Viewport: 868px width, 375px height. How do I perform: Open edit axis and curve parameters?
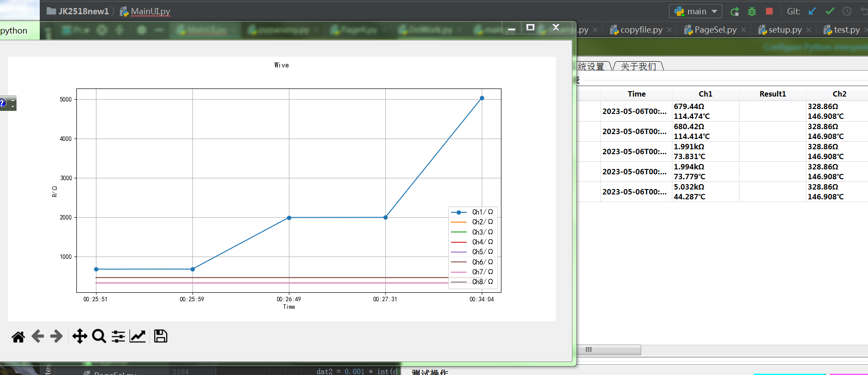click(138, 336)
